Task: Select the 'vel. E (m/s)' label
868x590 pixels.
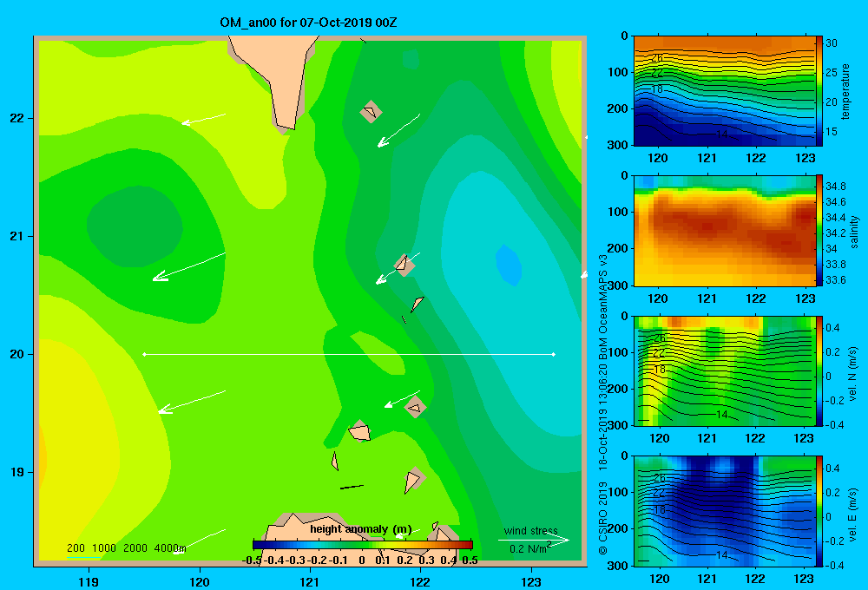Action: click(x=853, y=515)
